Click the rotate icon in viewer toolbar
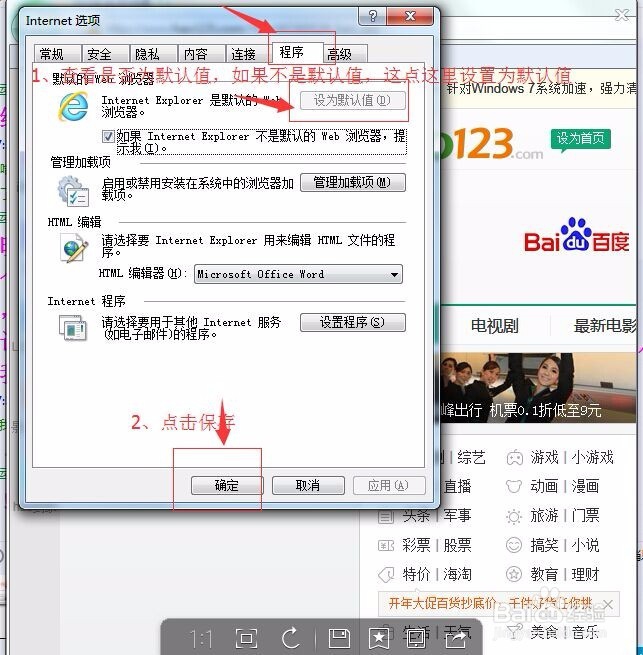 pos(291,638)
